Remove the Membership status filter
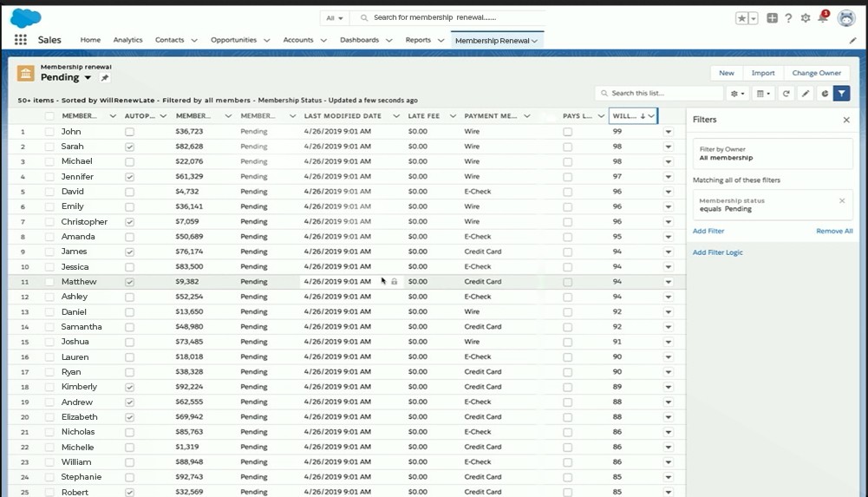Viewport: 868px width, 497px height. [842, 201]
